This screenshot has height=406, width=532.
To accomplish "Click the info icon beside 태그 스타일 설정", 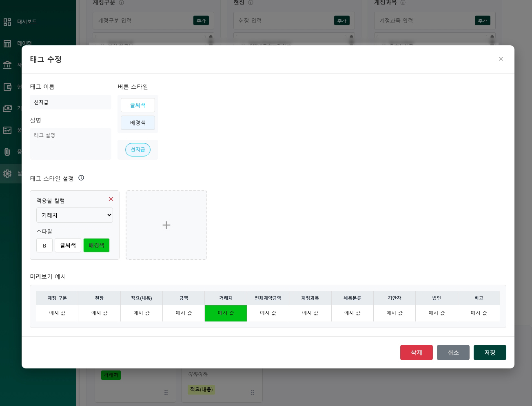I will pyautogui.click(x=81, y=178).
